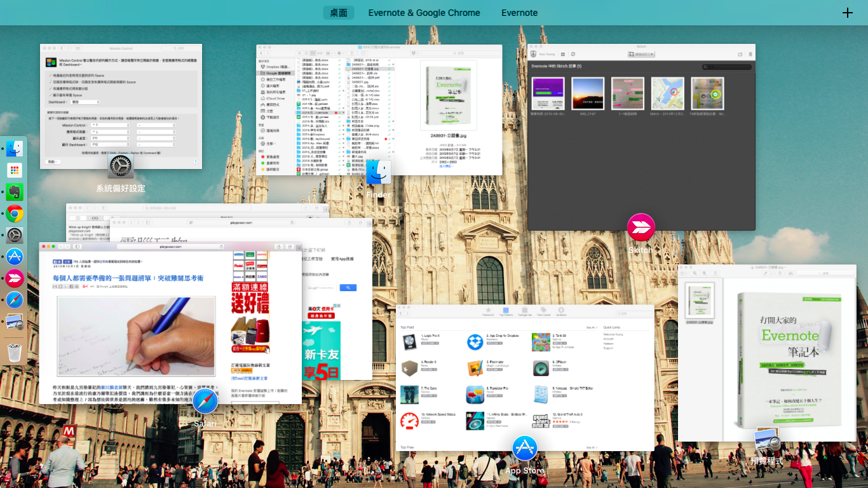Click the 2AB931-立體書.jpg file name in the Finder preview

point(449,136)
